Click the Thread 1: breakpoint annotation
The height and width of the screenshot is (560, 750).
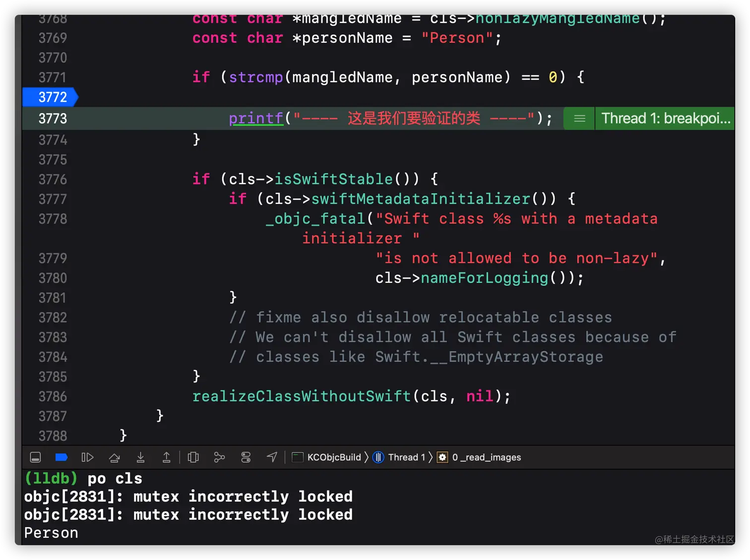pos(665,119)
